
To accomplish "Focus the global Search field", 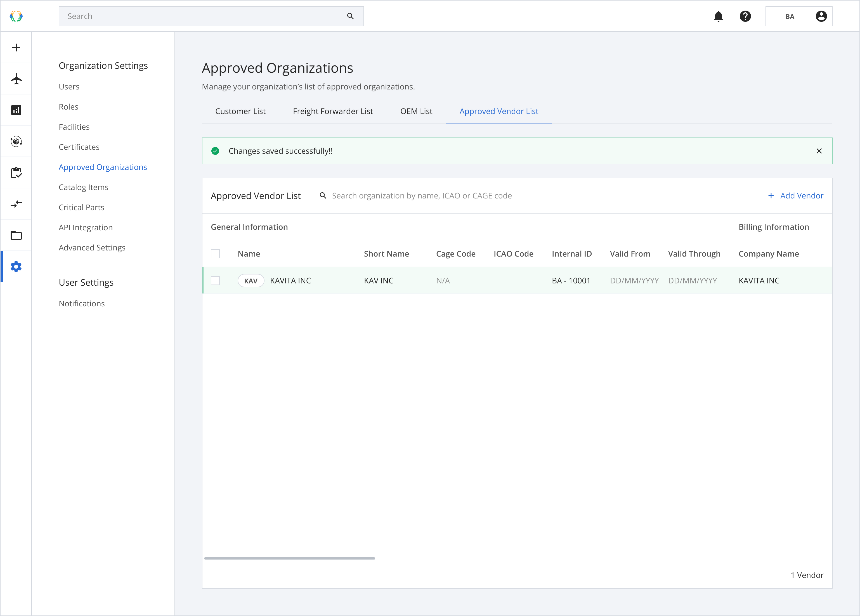I will point(211,16).
